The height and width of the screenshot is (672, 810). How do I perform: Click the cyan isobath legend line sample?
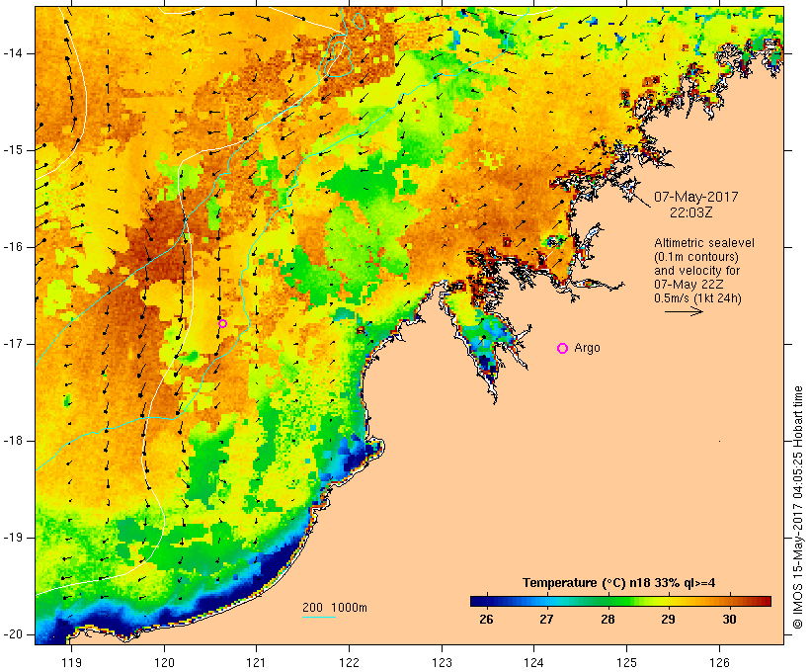pyautogui.click(x=319, y=617)
